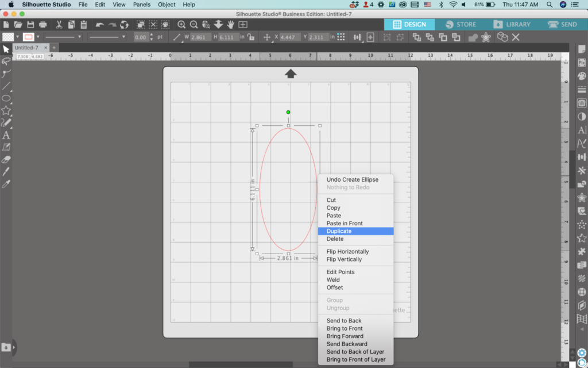This screenshot has height=368, width=588.
Task: Click the Wi-Fi status icon
Action: 453,5
